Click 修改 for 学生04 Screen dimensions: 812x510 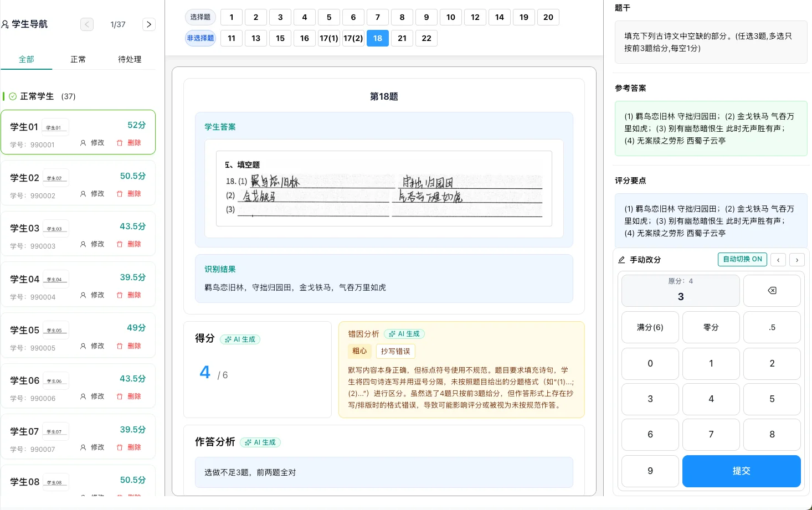92,295
